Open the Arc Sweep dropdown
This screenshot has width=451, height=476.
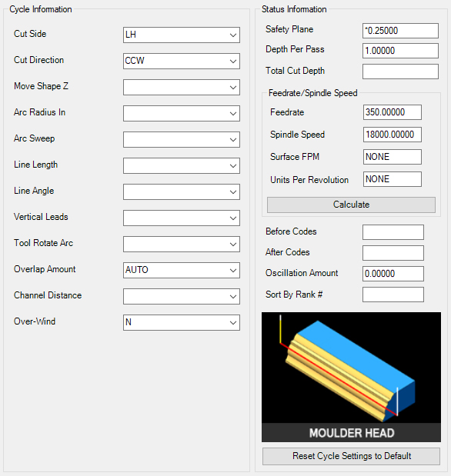tap(182, 139)
